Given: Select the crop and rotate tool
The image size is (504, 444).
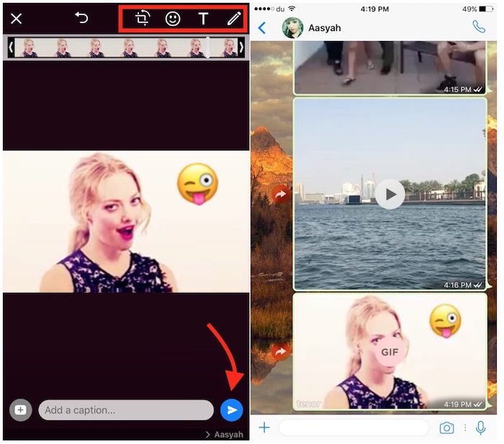Looking at the screenshot, I should (142, 19).
